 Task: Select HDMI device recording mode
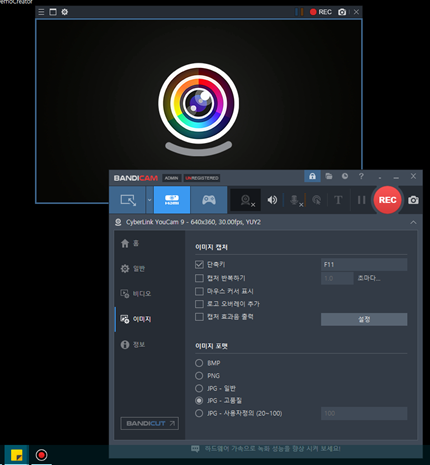172,200
